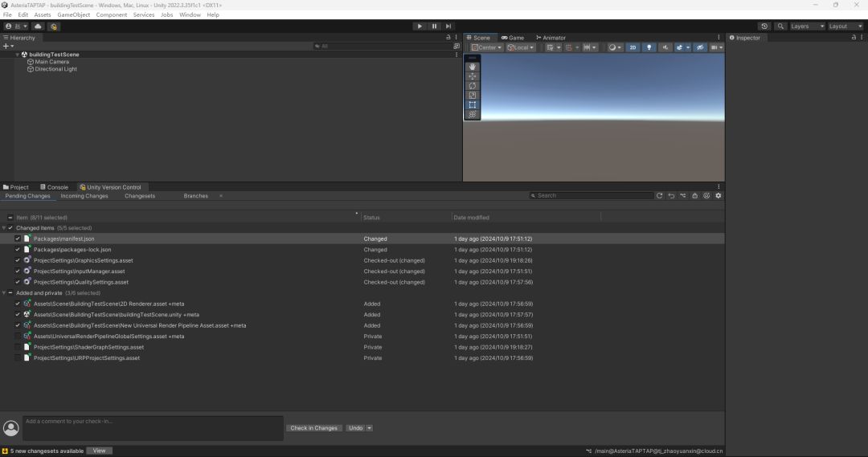Click the check-in comment text field
Screen dimensions: 868x457
[153, 428]
